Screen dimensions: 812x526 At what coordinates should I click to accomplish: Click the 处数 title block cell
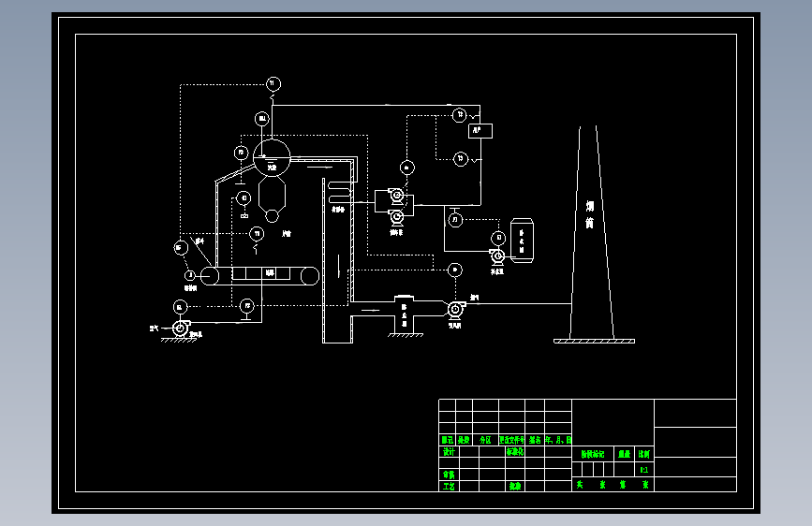[x=464, y=440]
